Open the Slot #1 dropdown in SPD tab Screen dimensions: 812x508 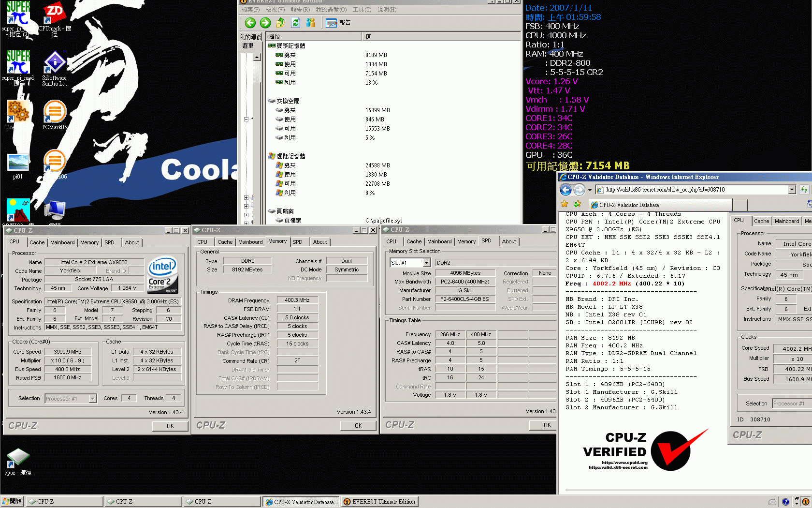tap(426, 263)
